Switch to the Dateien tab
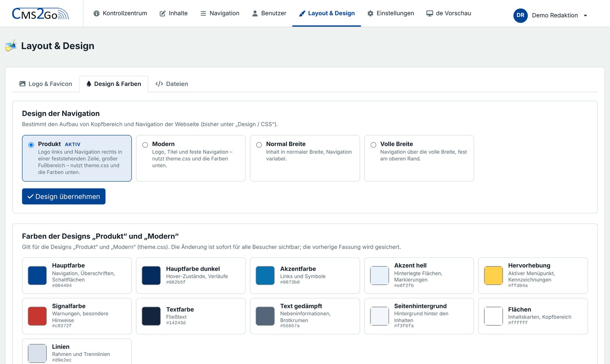 pos(172,84)
